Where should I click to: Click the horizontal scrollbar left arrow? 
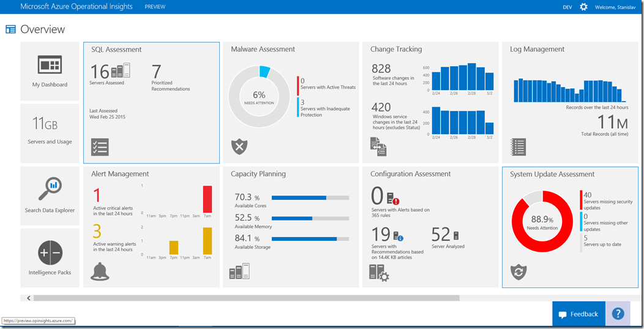coord(29,298)
